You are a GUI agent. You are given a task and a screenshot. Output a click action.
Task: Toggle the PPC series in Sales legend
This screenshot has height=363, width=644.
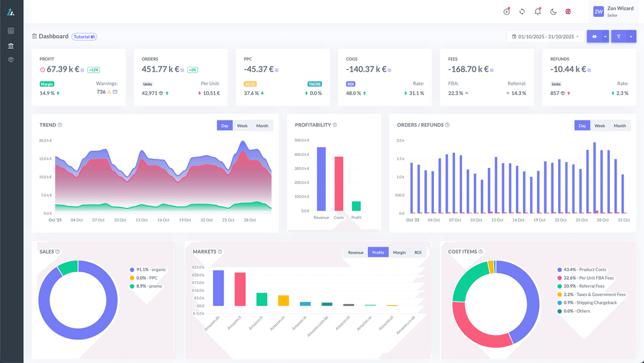click(144, 278)
